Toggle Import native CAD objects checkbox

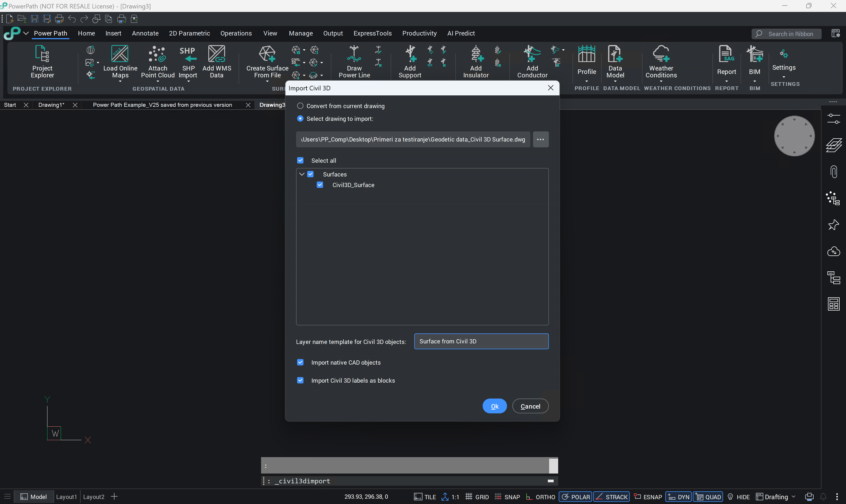click(300, 362)
